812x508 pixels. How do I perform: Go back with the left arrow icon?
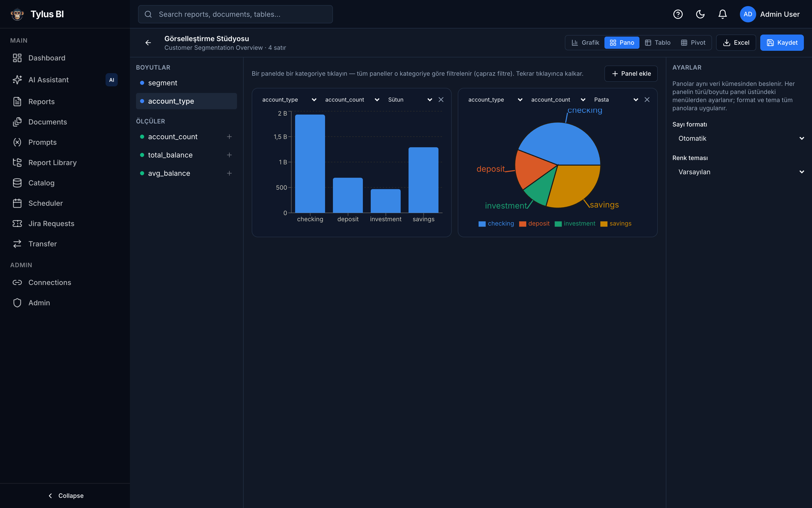[148, 43]
